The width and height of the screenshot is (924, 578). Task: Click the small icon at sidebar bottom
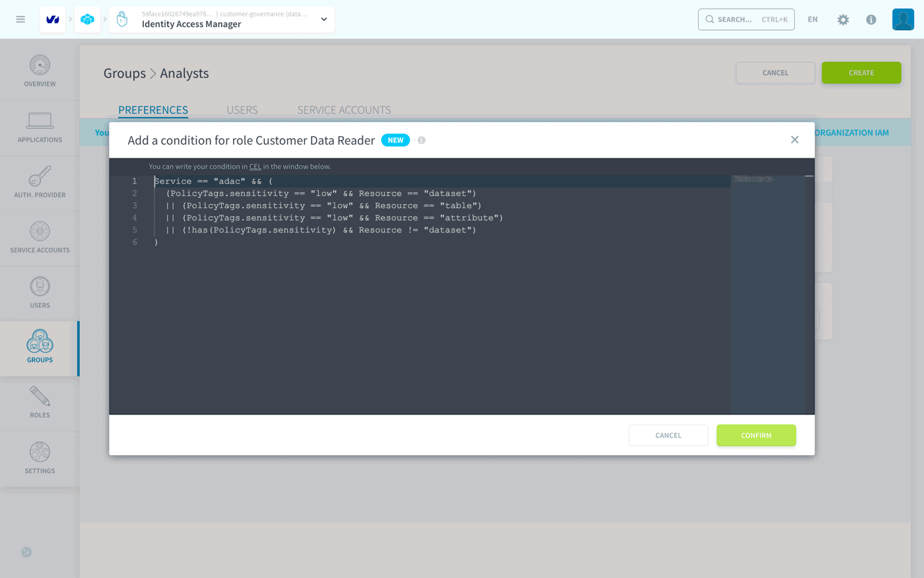click(x=26, y=552)
